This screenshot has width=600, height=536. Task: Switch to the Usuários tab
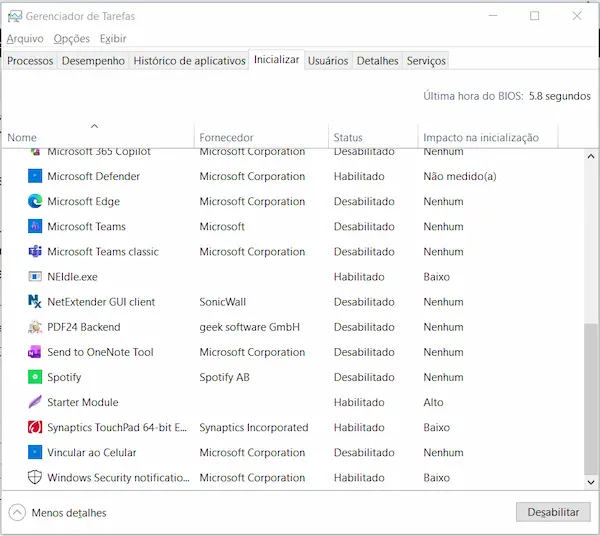[328, 61]
